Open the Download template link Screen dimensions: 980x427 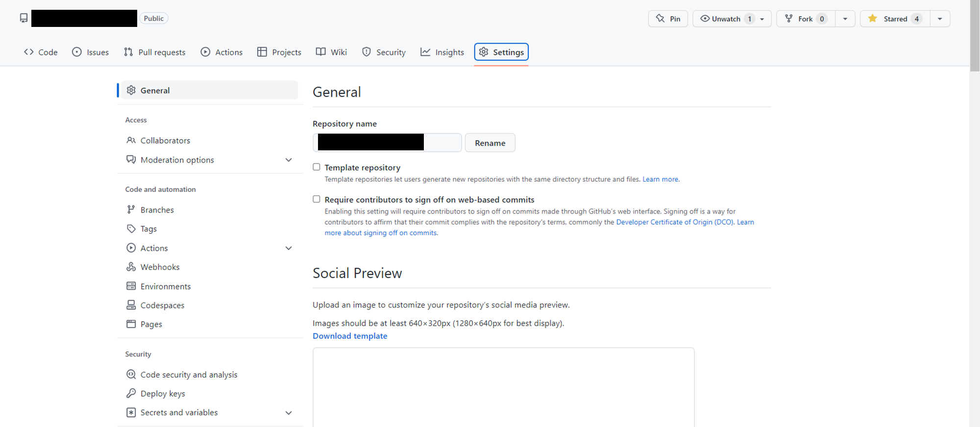point(350,336)
